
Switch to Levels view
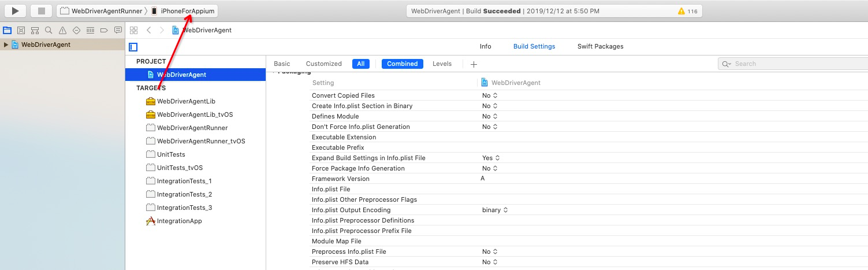point(442,64)
